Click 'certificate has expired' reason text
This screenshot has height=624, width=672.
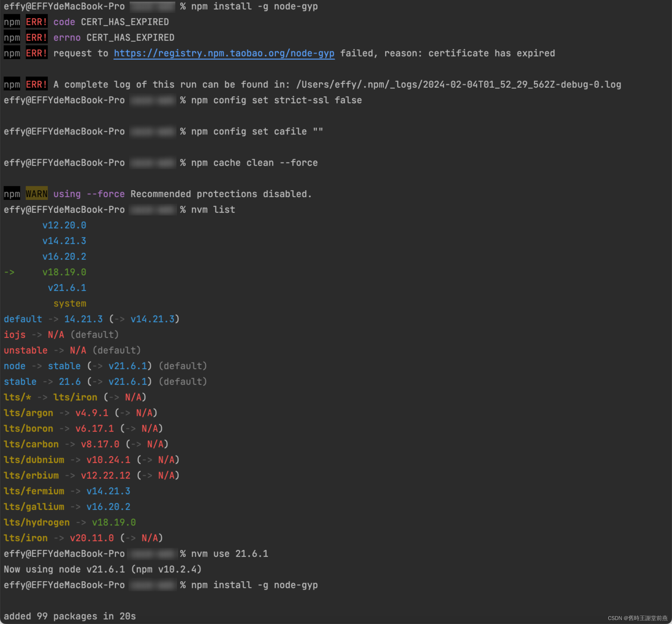pyautogui.click(x=492, y=53)
